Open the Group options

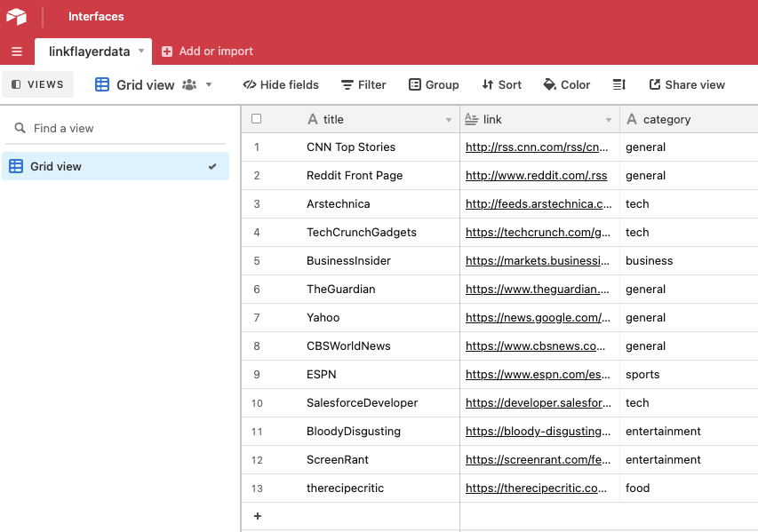pyautogui.click(x=434, y=85)
